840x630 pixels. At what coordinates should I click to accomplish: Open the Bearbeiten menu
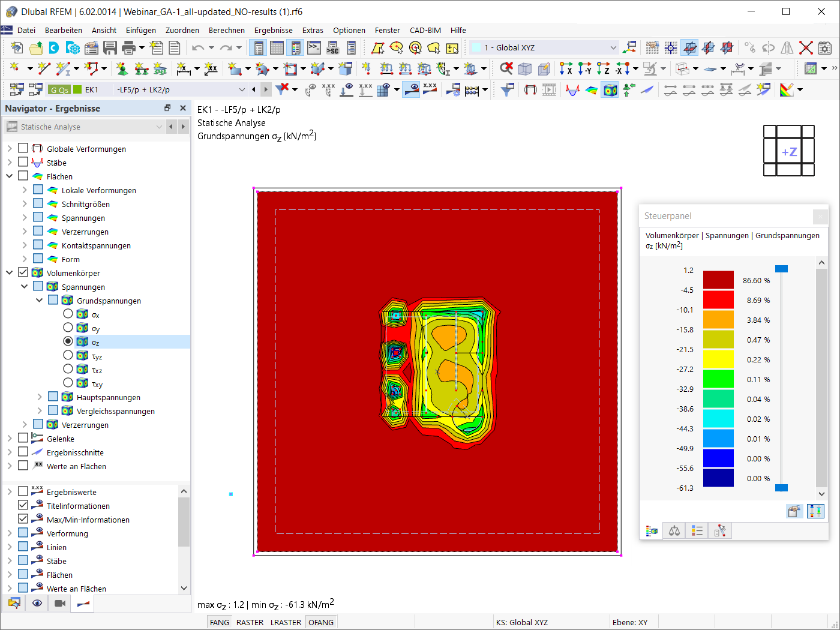click(64, 30)
